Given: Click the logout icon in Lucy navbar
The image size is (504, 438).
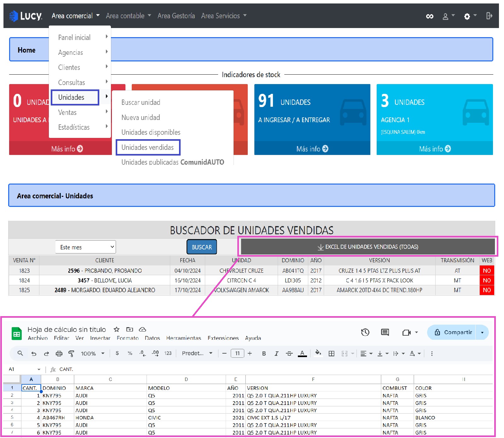Looking at the screenshot, I should point(489,16).
